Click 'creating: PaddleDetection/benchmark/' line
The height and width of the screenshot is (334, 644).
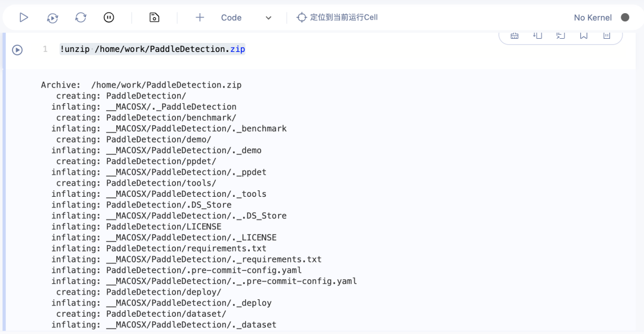pos(146,118)
